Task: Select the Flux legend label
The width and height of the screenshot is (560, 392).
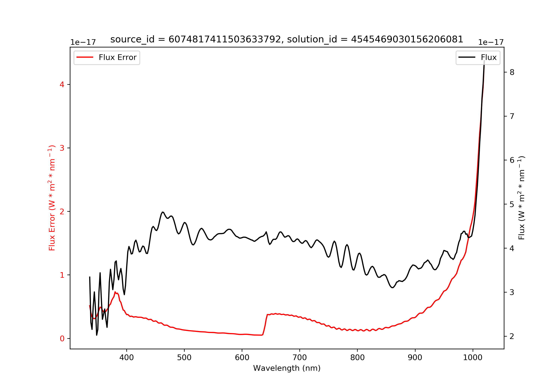Action: (x=489, y=57)
